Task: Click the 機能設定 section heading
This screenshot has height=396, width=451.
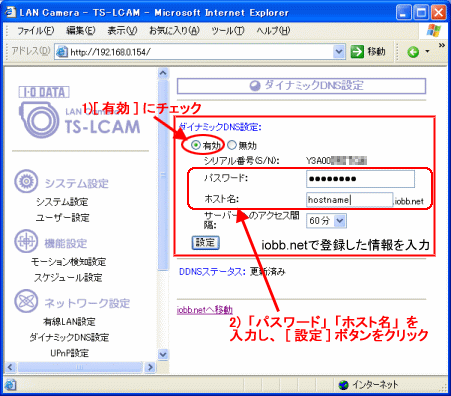Action: tap(66, 243)
